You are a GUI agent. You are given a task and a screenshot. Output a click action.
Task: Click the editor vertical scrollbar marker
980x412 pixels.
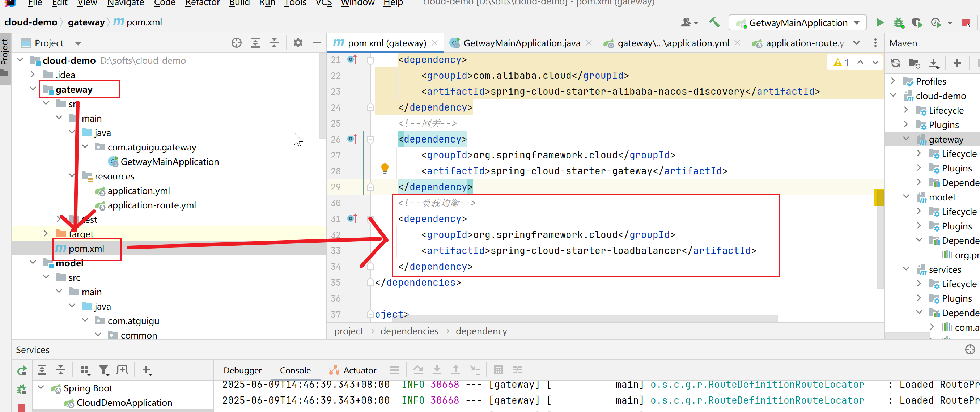click(879, 197)
